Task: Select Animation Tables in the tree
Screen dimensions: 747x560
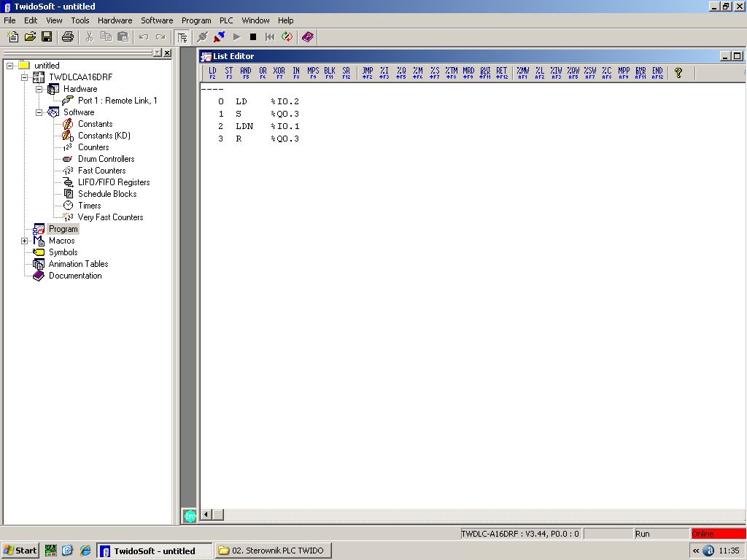Action: tap(78, 264)
